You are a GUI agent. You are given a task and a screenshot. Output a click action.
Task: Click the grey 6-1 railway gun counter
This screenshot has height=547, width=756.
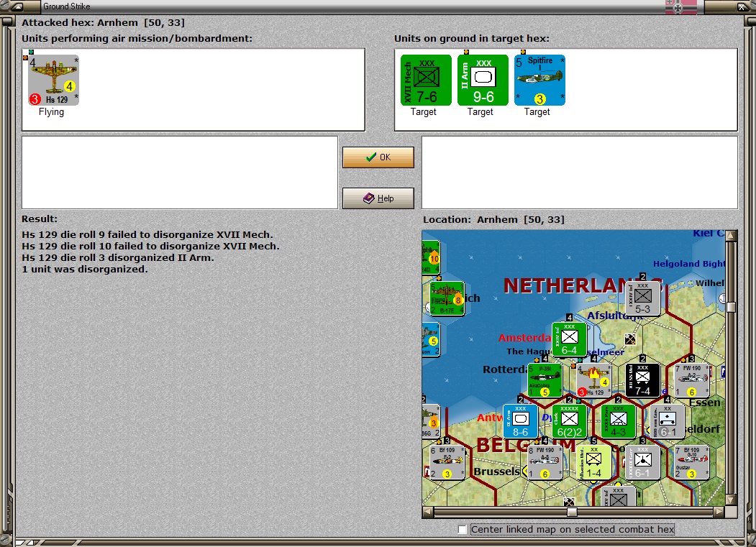[668, 422]
